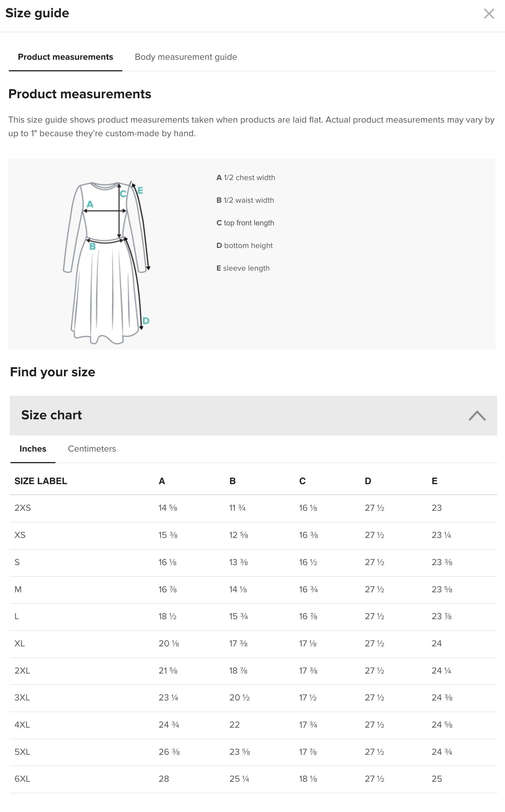
Task: Click the A column header
Action: click(x=162, y=481)
